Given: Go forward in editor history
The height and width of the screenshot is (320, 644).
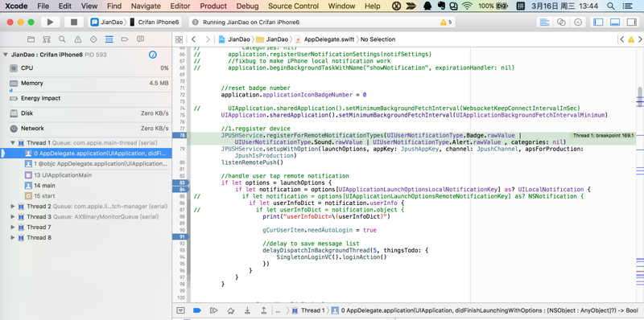Looking at the screenshot, I should tap(208, 39).
